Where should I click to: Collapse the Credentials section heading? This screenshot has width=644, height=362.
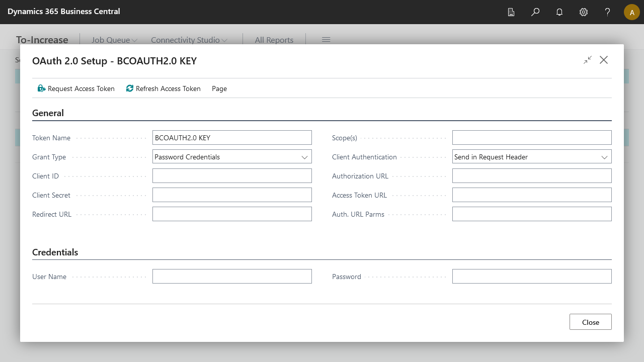(55, 252)
